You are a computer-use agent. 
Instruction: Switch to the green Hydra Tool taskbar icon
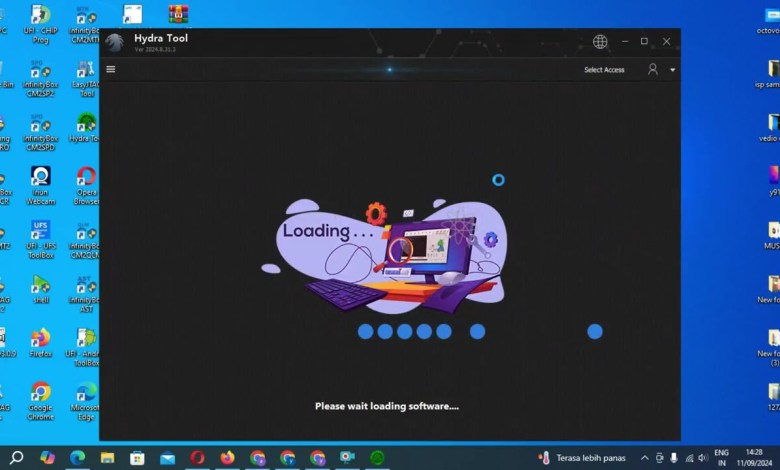click(378, 457)
